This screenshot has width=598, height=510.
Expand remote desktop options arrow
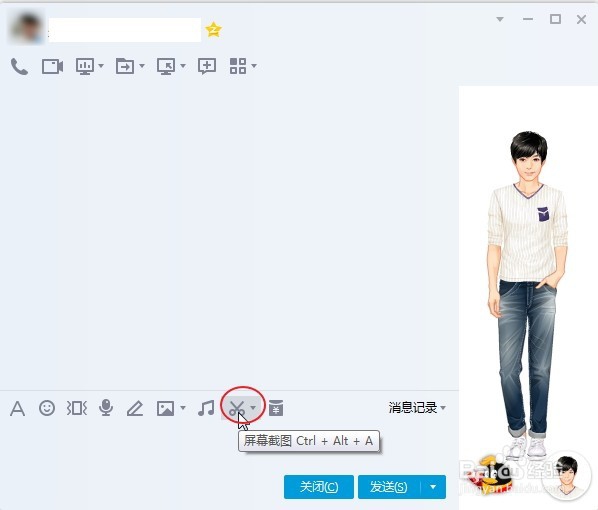(x=183, y=66)
